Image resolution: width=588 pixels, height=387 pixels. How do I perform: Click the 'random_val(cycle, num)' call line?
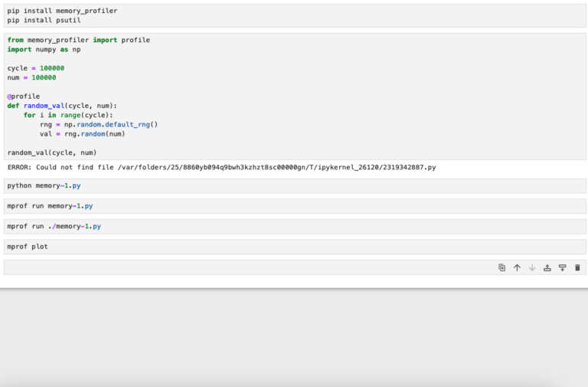[51, 153]
